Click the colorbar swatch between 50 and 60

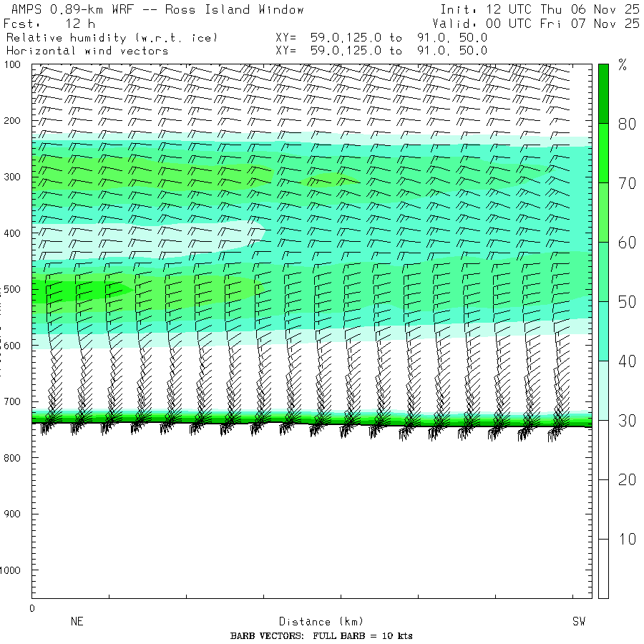[603, 271]
